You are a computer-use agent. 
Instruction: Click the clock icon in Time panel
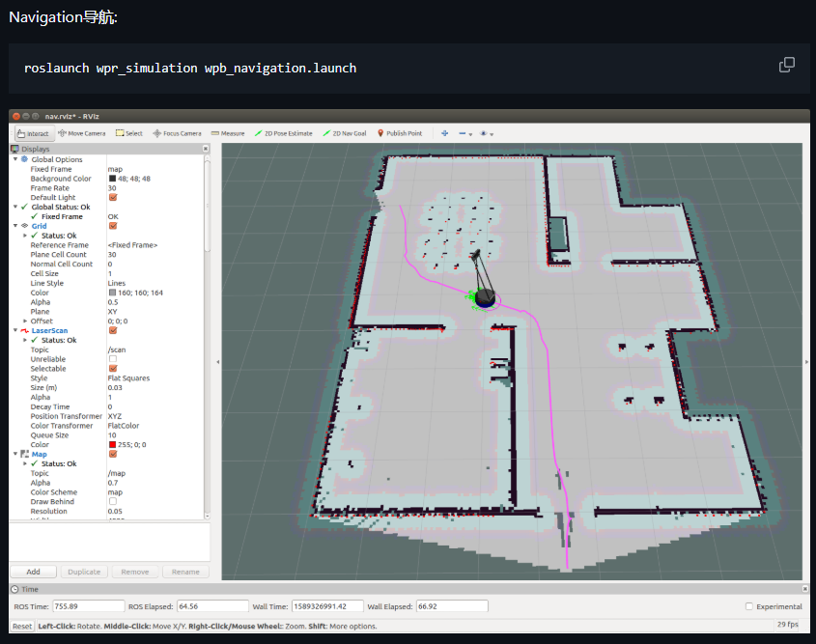coord(15,589)
